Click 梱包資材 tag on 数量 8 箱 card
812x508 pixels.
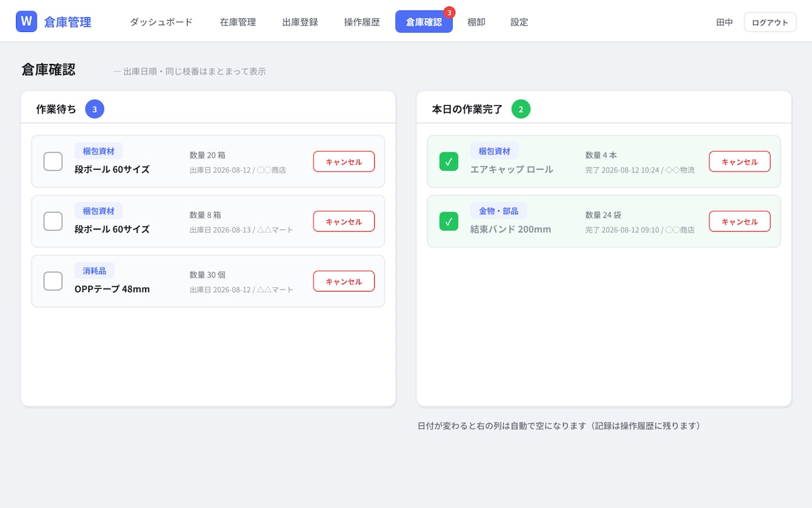(x=99, y=211)
